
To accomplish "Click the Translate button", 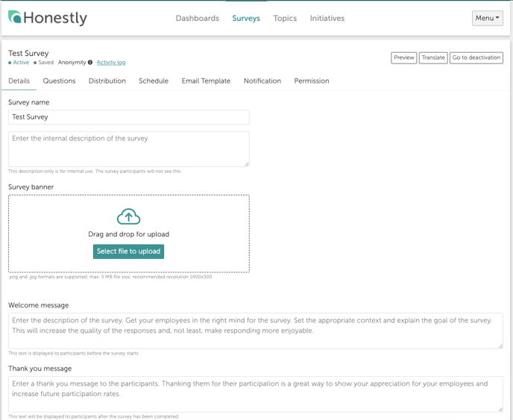I will click(x=433, y=58).
